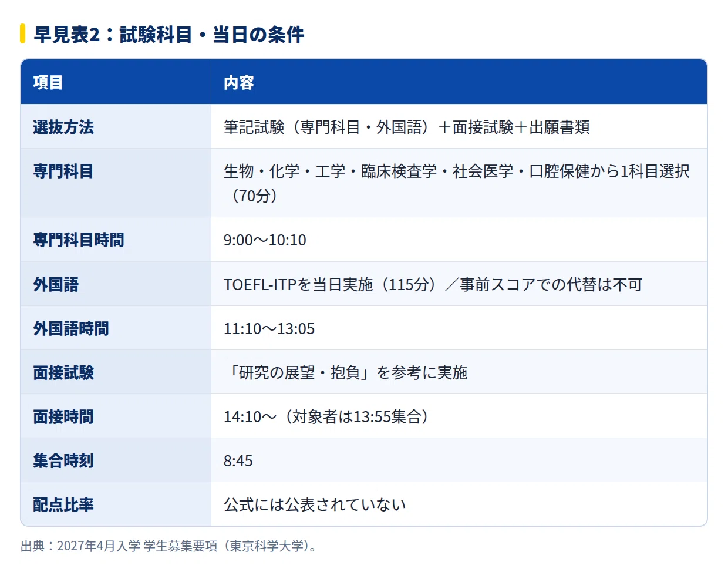Image resolution: width=728 pixels, height=572 pixels.
Task: Click the 内容 column header
Action: coord(459,82)
